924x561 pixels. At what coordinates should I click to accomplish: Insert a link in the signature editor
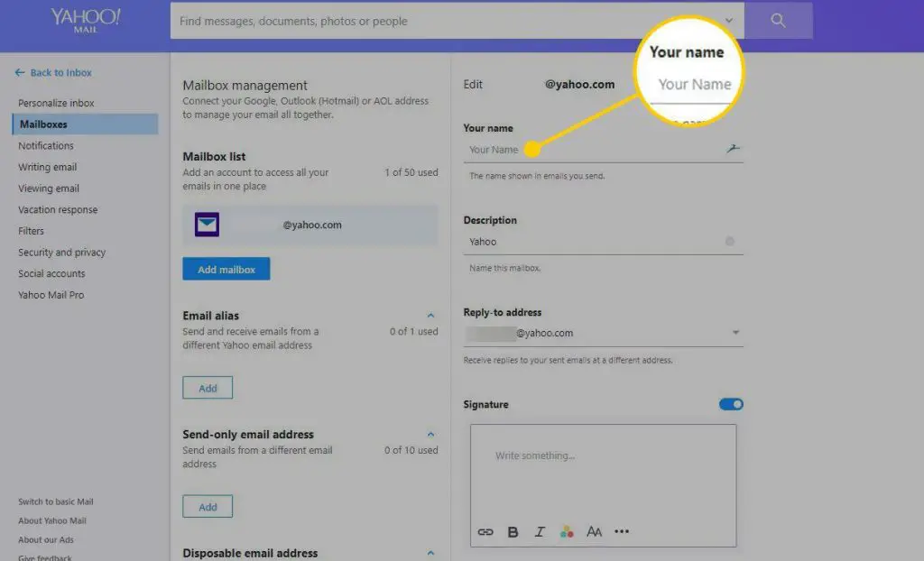point(485,532)
